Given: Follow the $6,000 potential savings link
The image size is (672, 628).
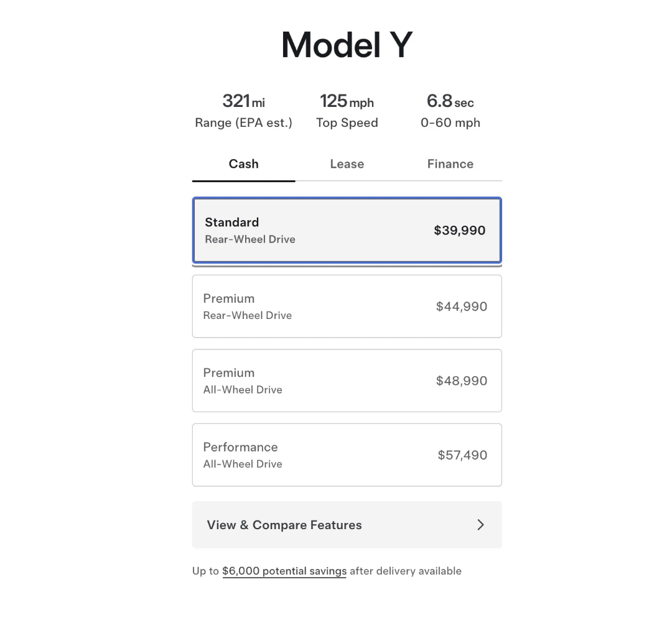Looking at the screenshot, I should (x=284, y=571).
